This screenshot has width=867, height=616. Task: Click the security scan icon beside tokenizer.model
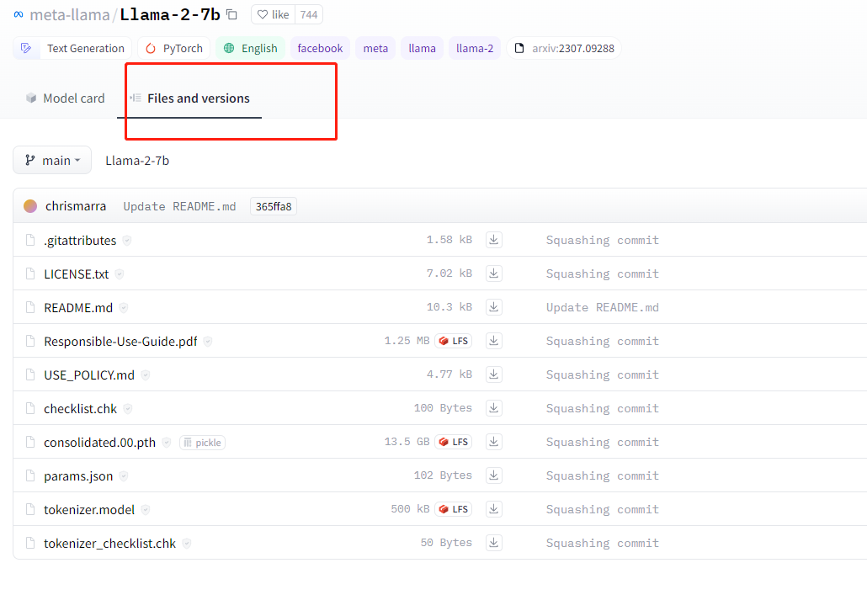pyautogui.click(x=146, y=510)
